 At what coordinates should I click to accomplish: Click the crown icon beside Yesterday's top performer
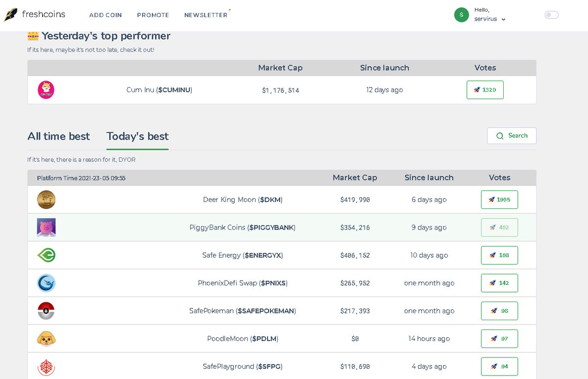coord(33,35)
